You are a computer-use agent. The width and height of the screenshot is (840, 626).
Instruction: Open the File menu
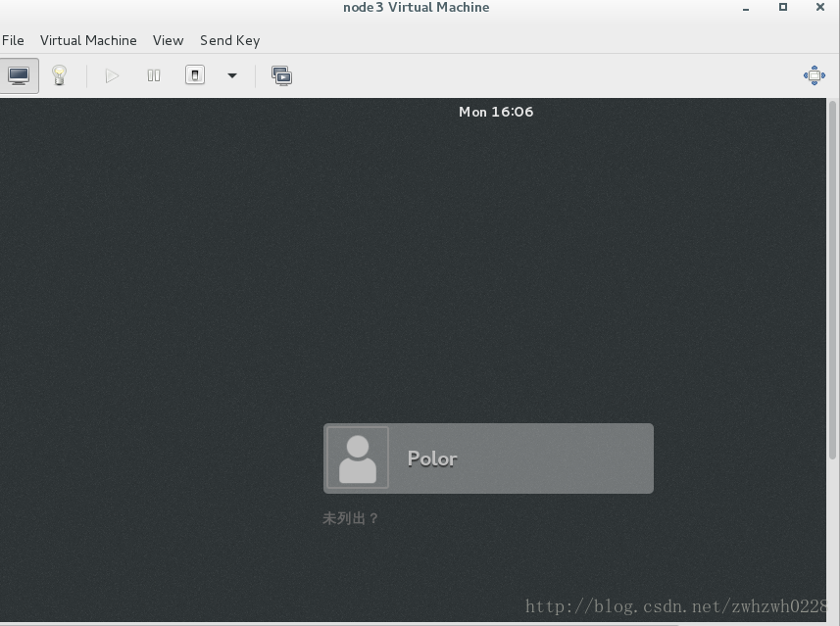(13, 41)
